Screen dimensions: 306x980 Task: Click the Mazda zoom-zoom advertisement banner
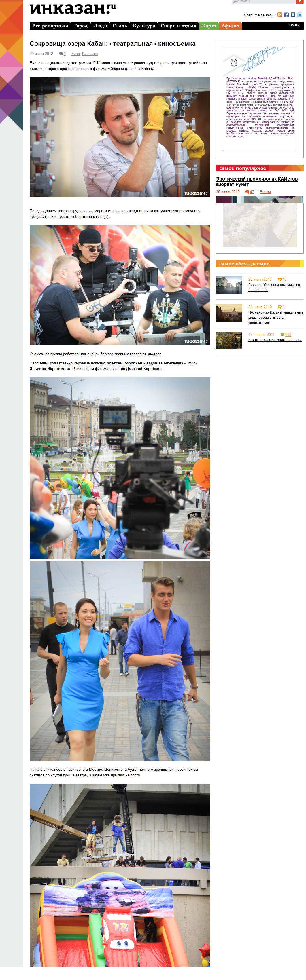[260, 99]
